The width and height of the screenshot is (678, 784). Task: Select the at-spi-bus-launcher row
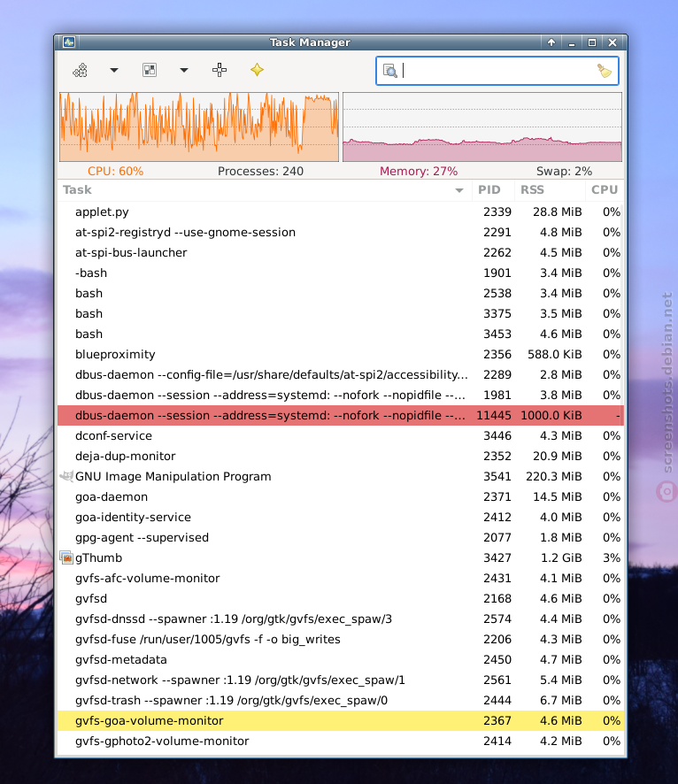(341, 252)
